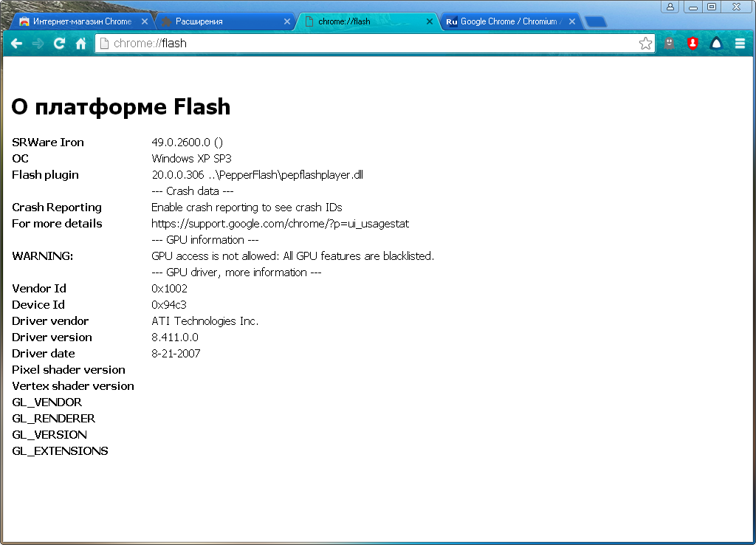This screenshot has height=545, width=756.
Task: Click the GL_VERSION label
Action: (x=49, y=435)
